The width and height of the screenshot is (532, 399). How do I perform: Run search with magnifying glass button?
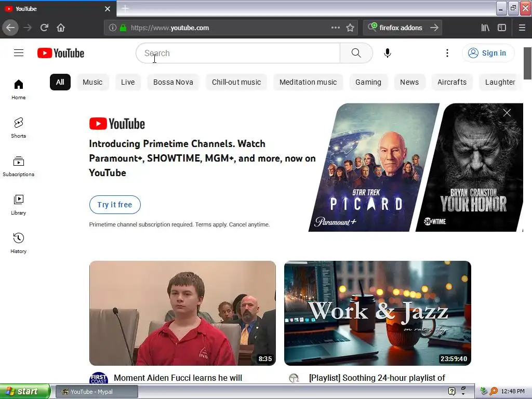tap(356, 53)
